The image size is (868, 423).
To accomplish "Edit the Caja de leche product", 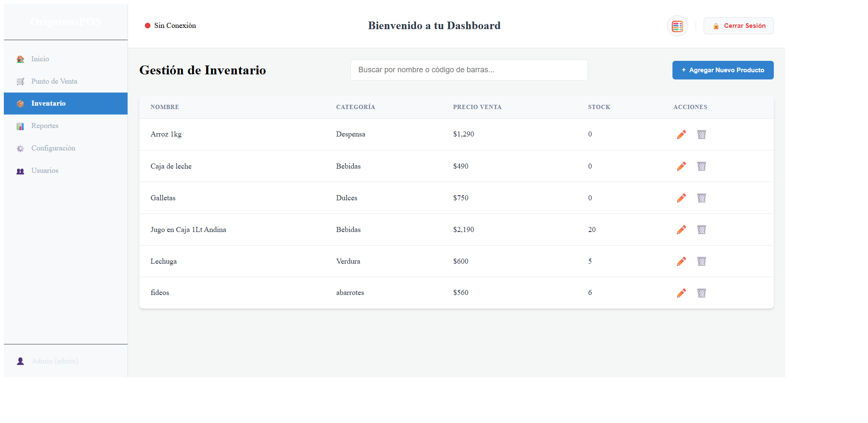I will click(x=681, y=166).
